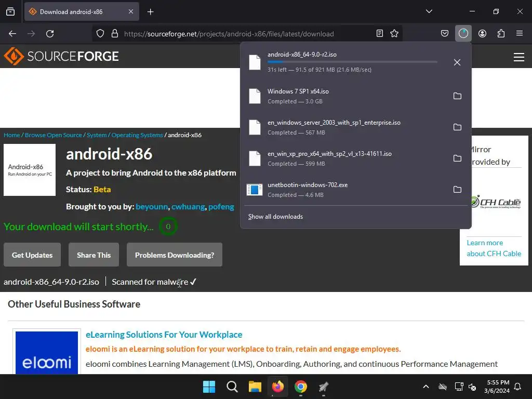Click the muted volume tray icon
Screen dimensions: 532x399
[472, 387]
